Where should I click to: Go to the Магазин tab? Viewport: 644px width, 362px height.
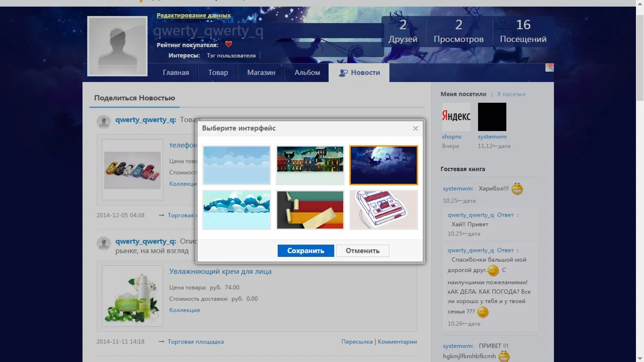(261, 73)
